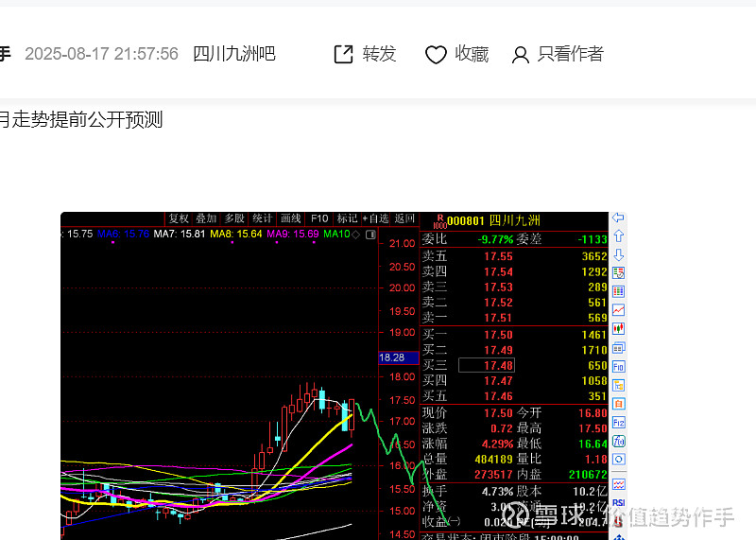Image resolution: width=756 pixels, height=540 pixels.
Task: Click the multi-window layout icon
Action: tap(619, 348)
